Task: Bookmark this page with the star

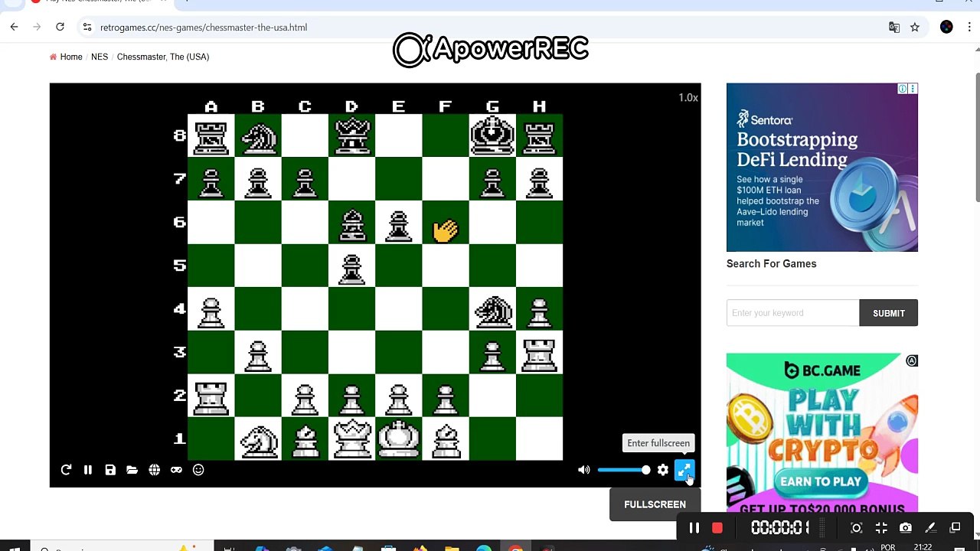Action: coord(915,27)
